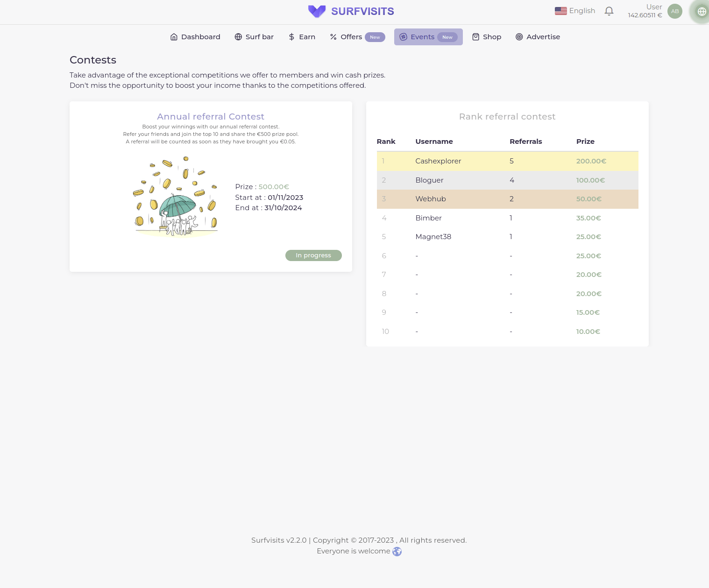The height and width of the screenshot is (588, 709).
Task: Click the Surfvisits logo icon
Action: pyautogui.click(x=317, y=11)
